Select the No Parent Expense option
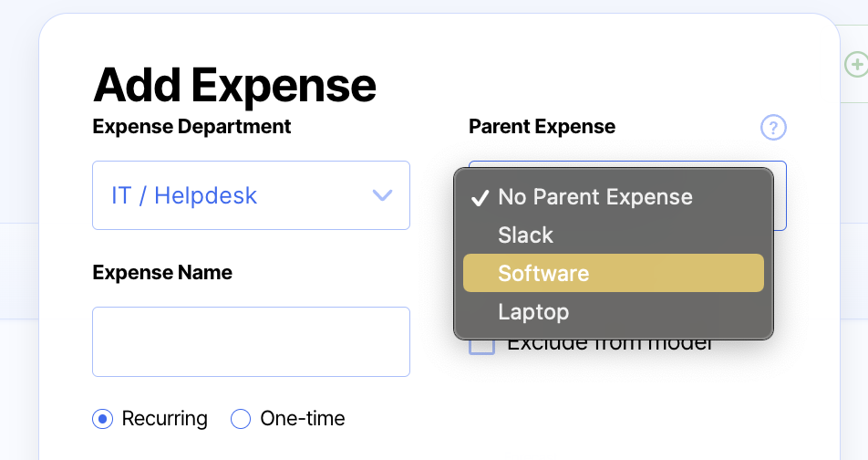868x460 pixels. (594, 197)
